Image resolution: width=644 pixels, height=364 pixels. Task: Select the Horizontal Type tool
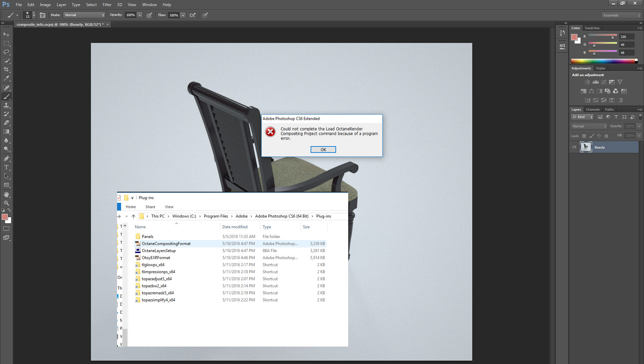tap(6, 167)
